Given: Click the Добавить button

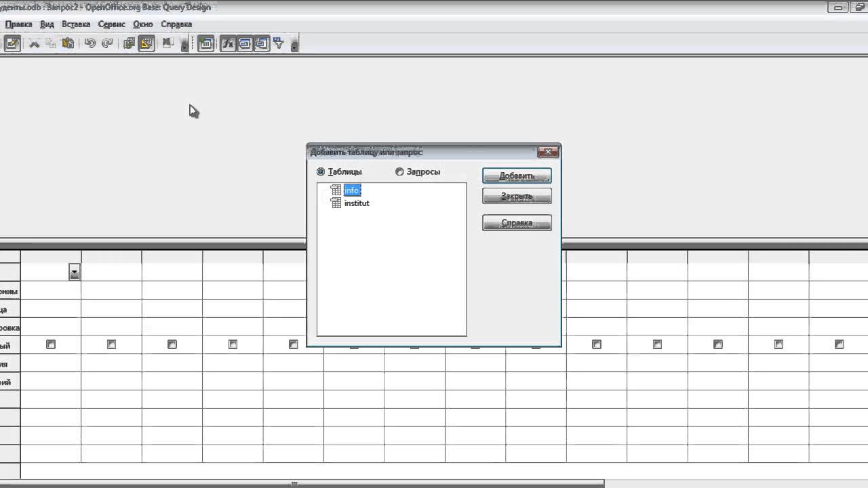Looking at the screenshot, I should click(x=517, y=176).
